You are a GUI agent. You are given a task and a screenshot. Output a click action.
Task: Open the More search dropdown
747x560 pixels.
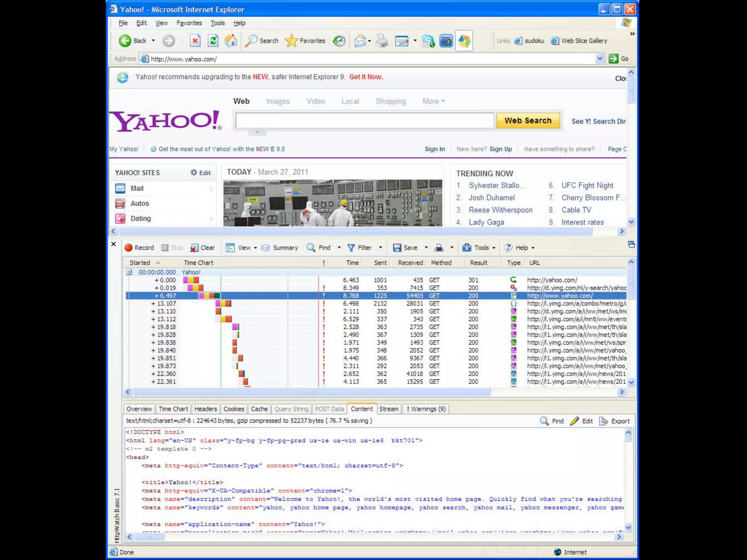tap(433, 101)
